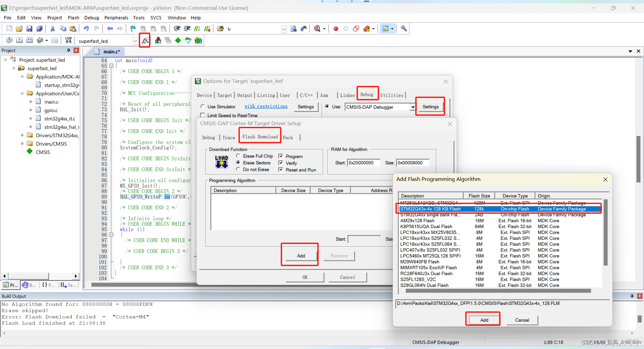Insert a bookmark with the flag icon
The width and height of the screenshot is (644, 349).
133,29
